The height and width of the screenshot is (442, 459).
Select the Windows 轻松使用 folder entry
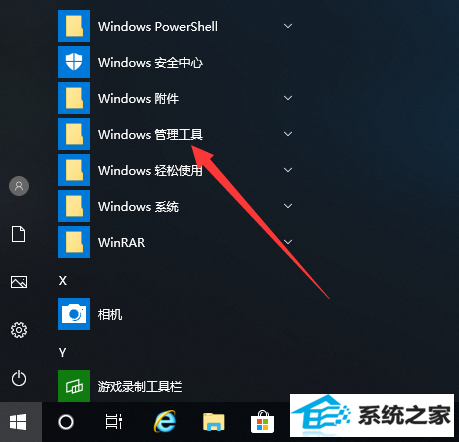[x=177, y=170]
